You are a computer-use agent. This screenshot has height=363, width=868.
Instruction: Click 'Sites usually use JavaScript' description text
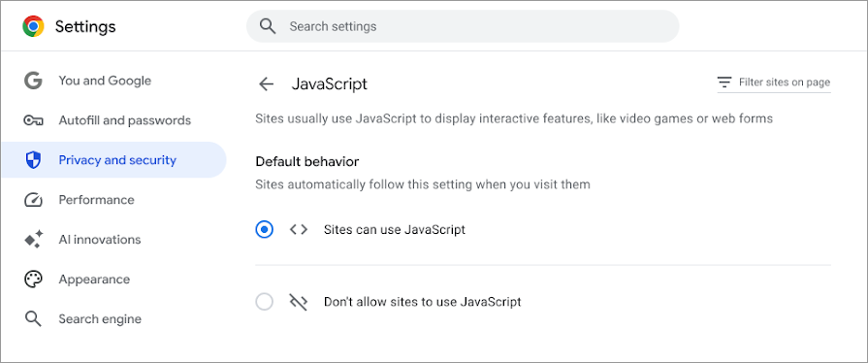click(x=514, y=118)
